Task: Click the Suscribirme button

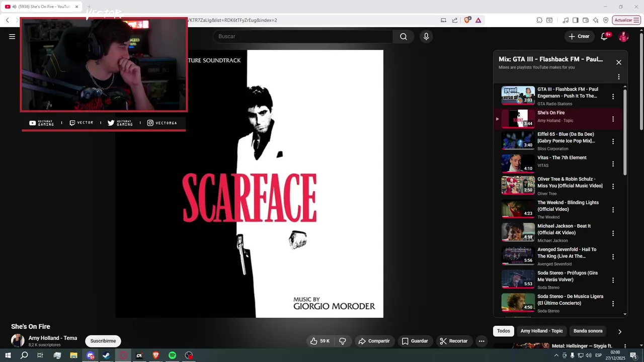Action: tap(103, 341)
